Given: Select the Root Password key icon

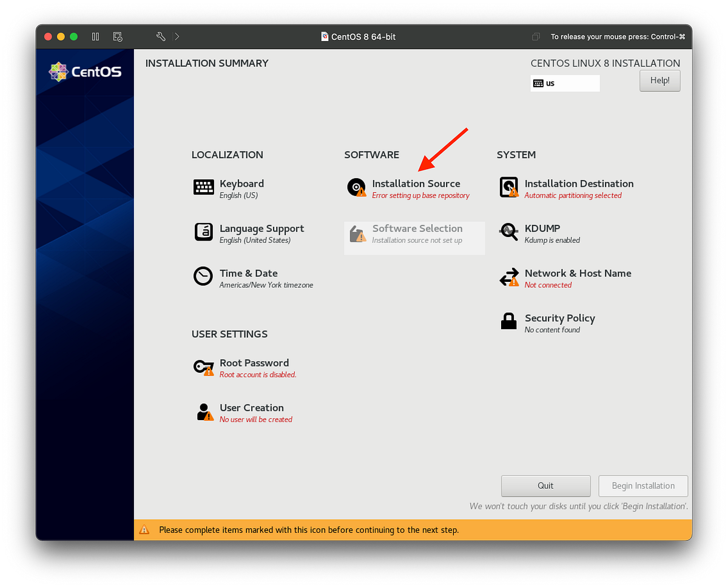Looking at the screenshot, I should 203,366.
